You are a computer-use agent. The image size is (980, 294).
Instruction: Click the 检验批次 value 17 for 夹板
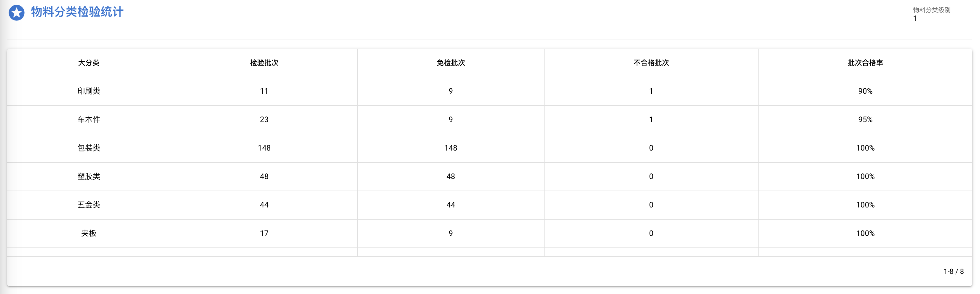264,234
